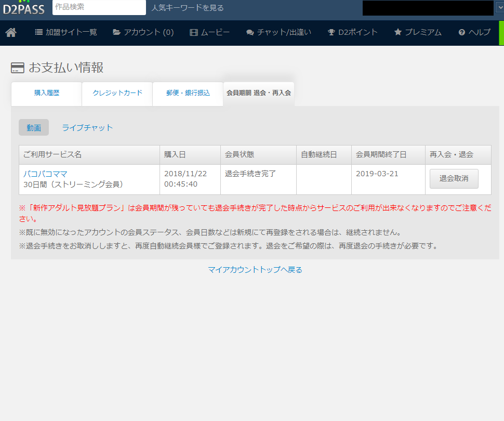Switch to ライブチャット sub-tab
Screen dimensions: 504x421
pyautogui.click(x=87, y=127)
